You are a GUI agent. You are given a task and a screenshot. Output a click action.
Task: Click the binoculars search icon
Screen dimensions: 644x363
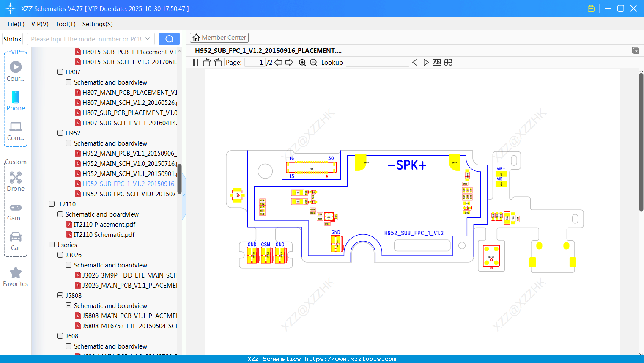click(448, 62)
